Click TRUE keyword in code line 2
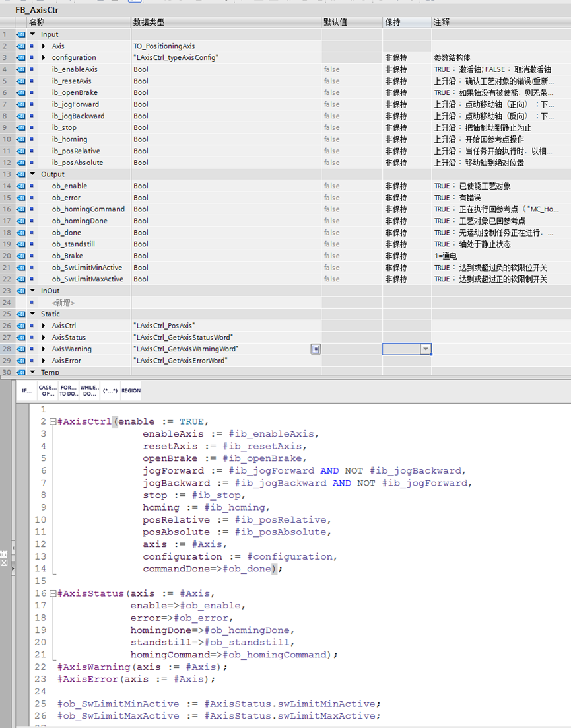 point(191,421)
